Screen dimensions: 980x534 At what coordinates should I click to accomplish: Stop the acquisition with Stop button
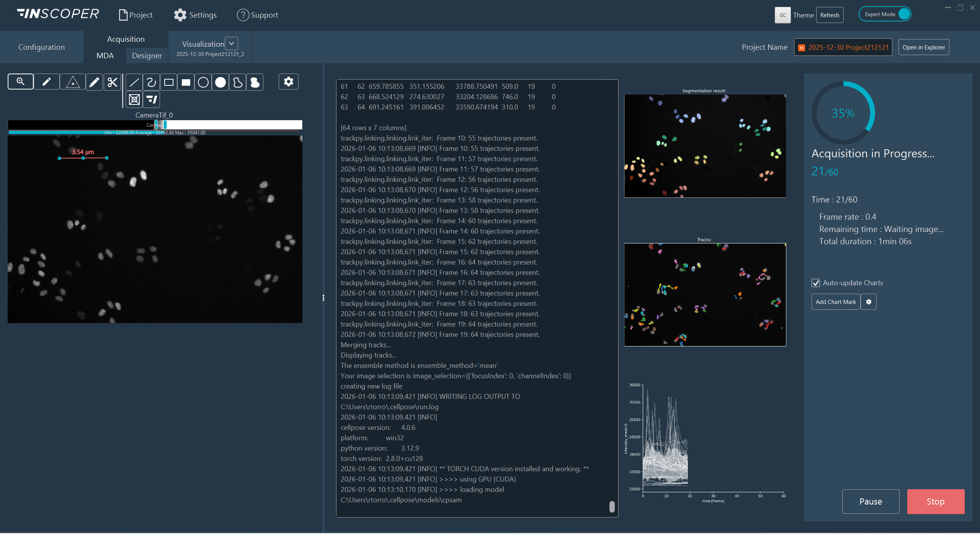click(936, 501)
